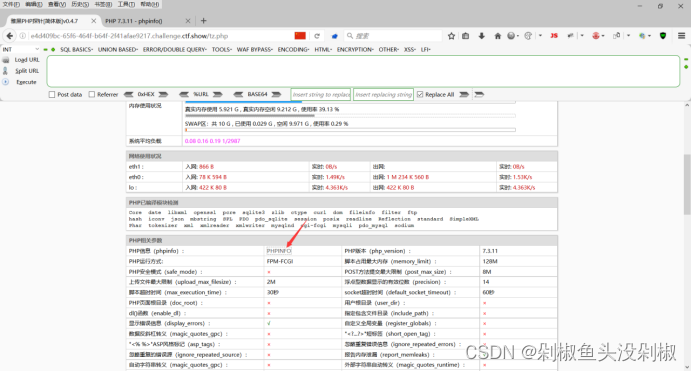This screenshot has width=692, height=371.
Task: Expand the OTHER dropdown menu
Action: [x=389, y=49]
